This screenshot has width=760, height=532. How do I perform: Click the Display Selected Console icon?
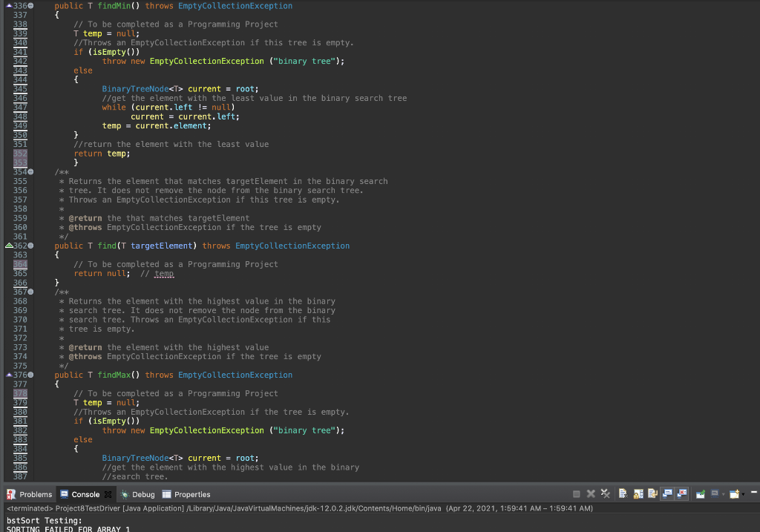point(715,494)
